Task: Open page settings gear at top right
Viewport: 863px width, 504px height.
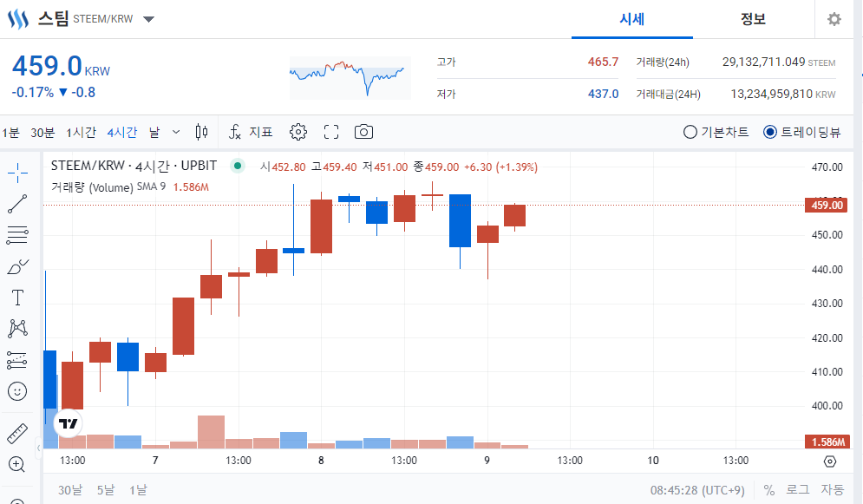Action: pos(834,19)
